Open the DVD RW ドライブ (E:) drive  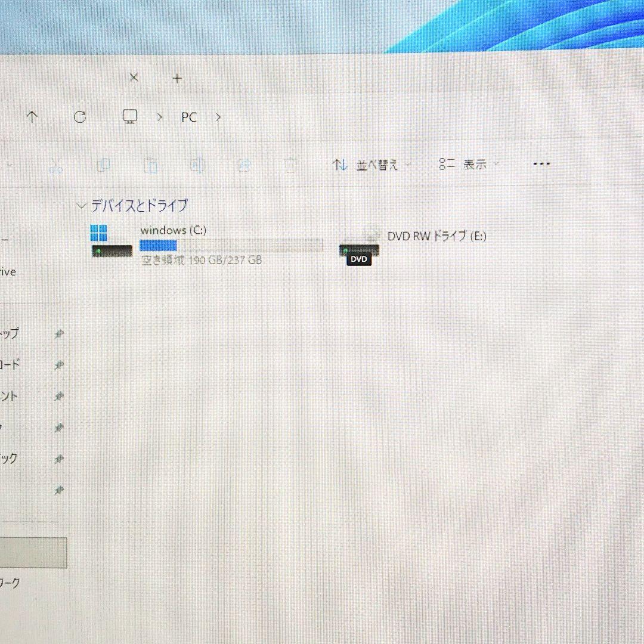[437, 236]
